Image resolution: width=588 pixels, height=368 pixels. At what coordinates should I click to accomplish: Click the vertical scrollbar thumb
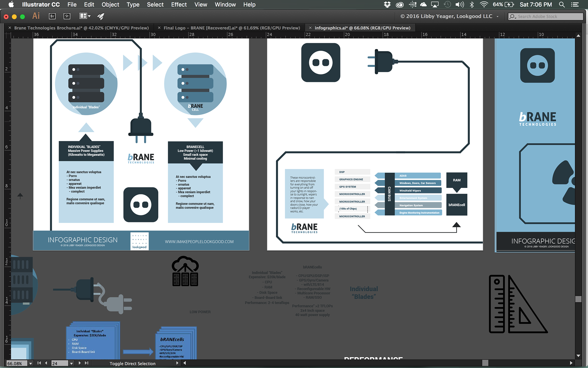point(578,299)
